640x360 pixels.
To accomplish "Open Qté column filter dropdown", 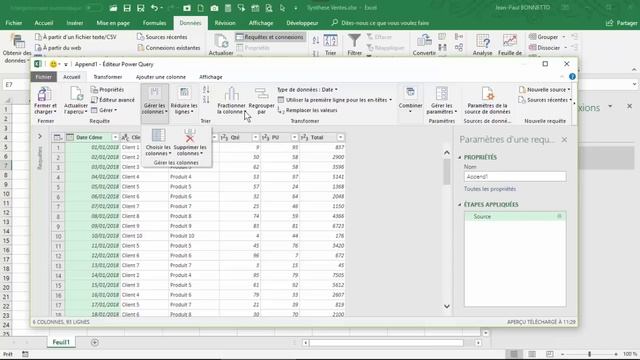I will (x=256, y=138).
